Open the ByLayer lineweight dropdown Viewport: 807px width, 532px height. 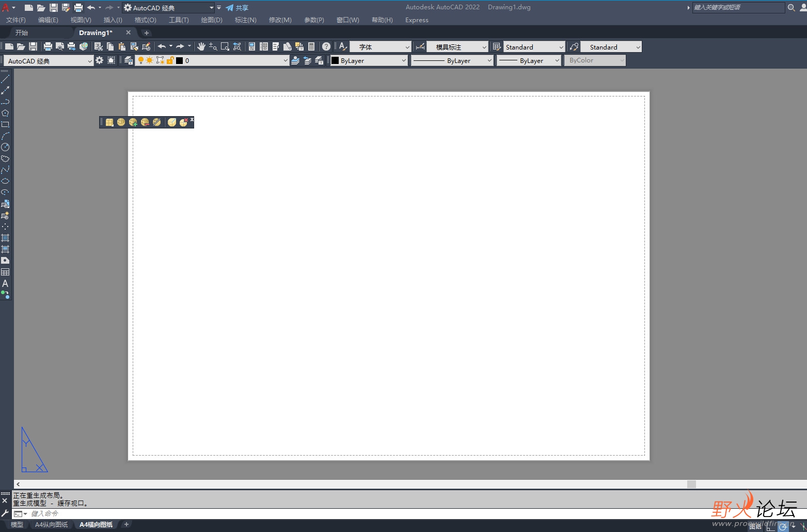pyautogui.click(x=529, y=60)
